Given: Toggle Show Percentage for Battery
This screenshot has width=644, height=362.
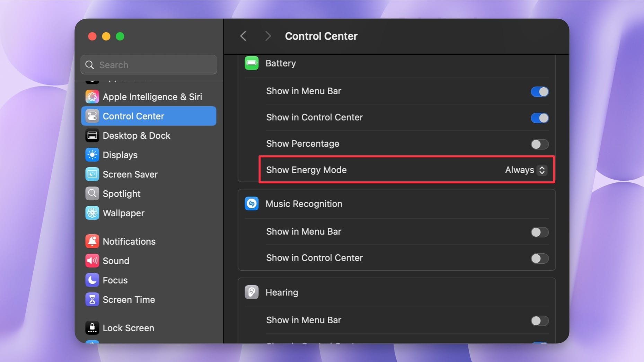Looking at the screenshot, I should [x=539, y=144].
